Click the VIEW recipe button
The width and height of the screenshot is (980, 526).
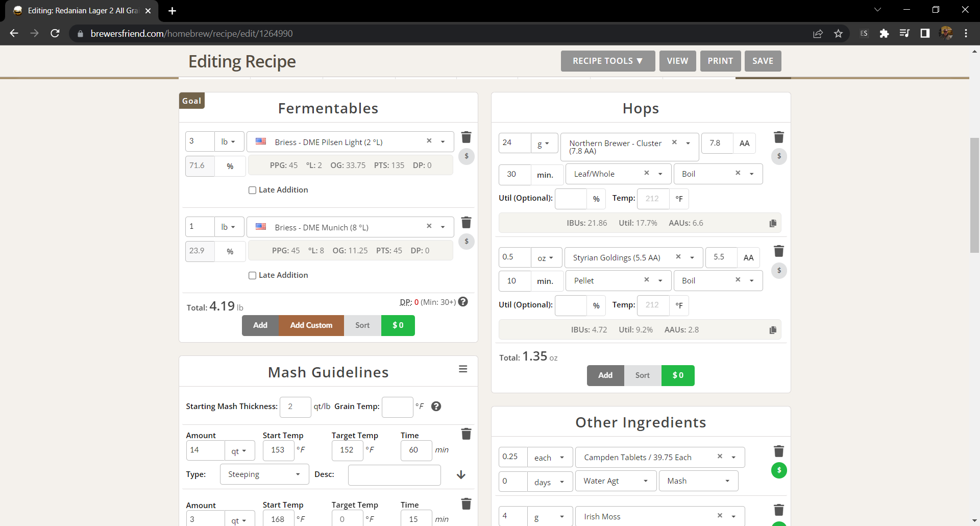coord(677,61)
